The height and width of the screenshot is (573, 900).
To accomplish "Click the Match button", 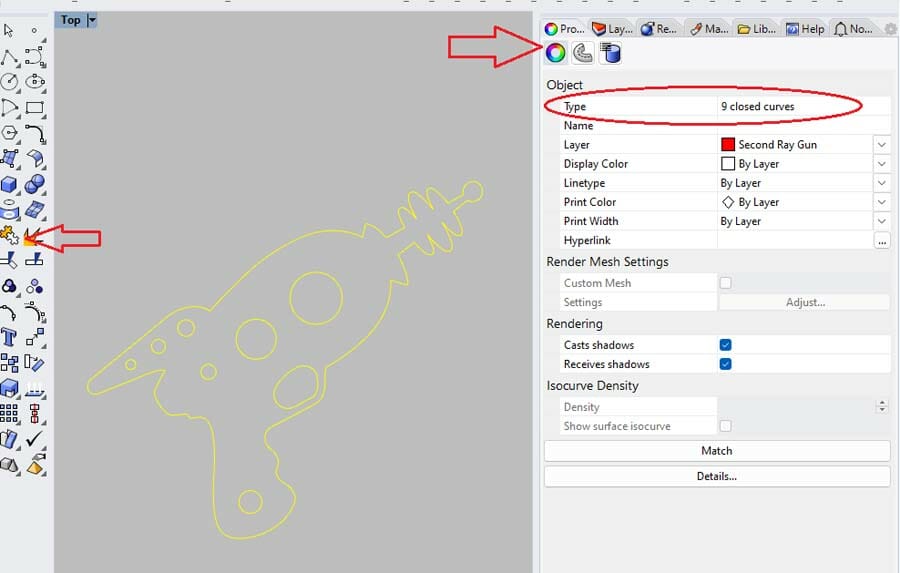I will (x=717, y=451).
